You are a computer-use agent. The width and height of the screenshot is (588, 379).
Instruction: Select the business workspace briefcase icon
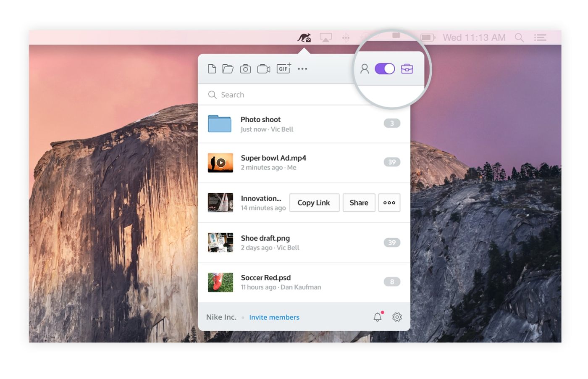pyautogui.click(x=408, y=68)
